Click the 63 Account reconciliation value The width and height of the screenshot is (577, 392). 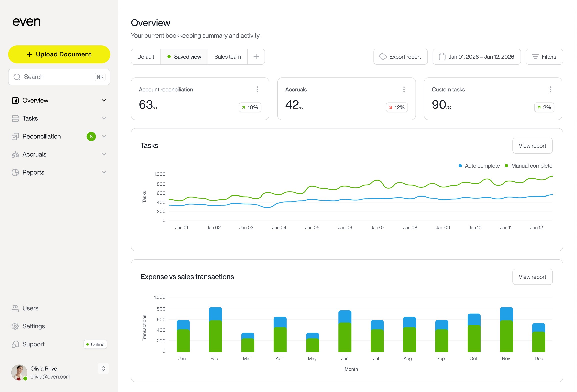click(146, 105)
